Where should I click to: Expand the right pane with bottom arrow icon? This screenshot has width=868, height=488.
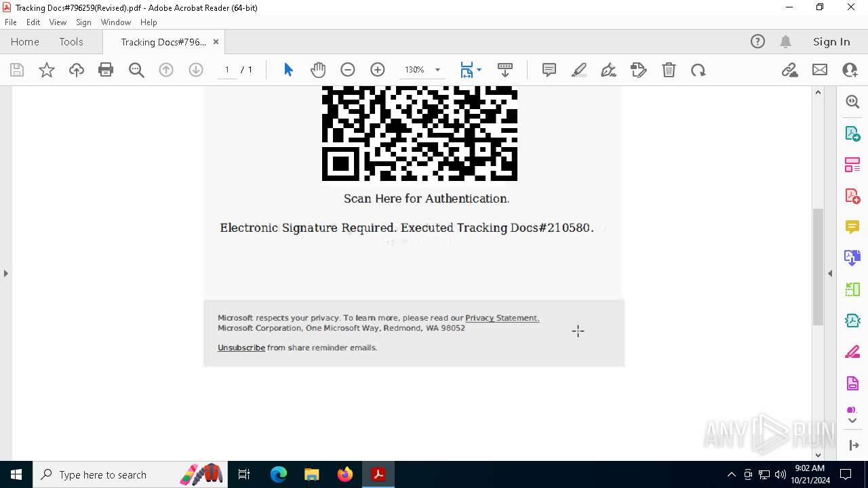[x=854, y=445]
